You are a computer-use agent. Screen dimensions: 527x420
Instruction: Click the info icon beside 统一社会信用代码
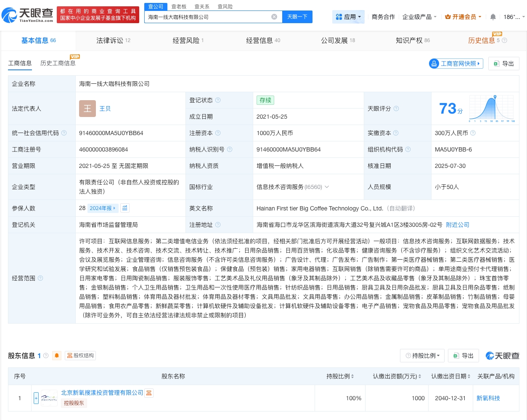64,133
